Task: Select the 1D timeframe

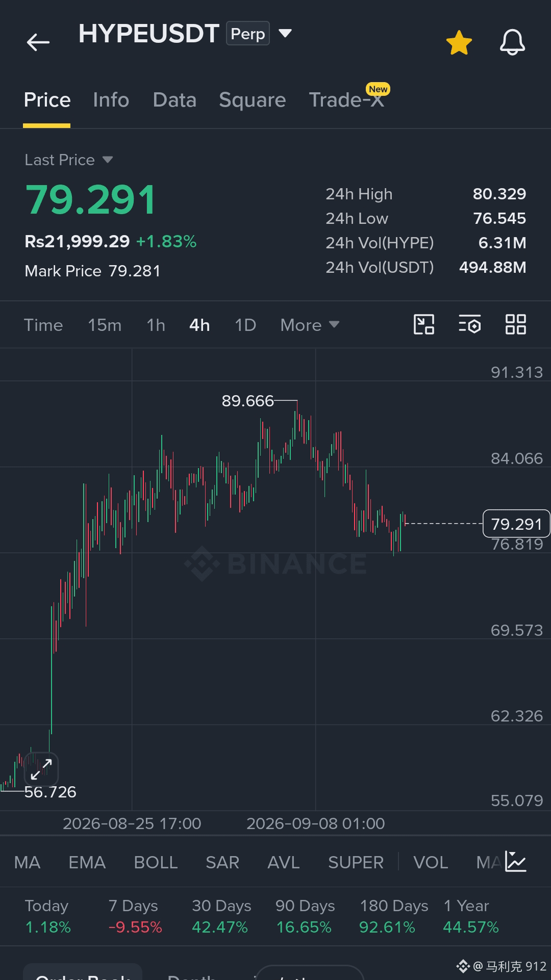Action: click(x=245, y=325)
